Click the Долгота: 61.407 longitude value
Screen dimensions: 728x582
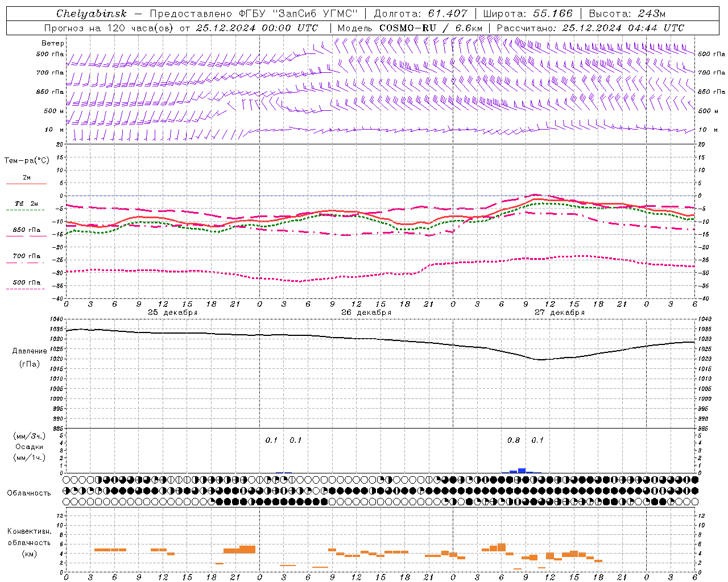420,14
